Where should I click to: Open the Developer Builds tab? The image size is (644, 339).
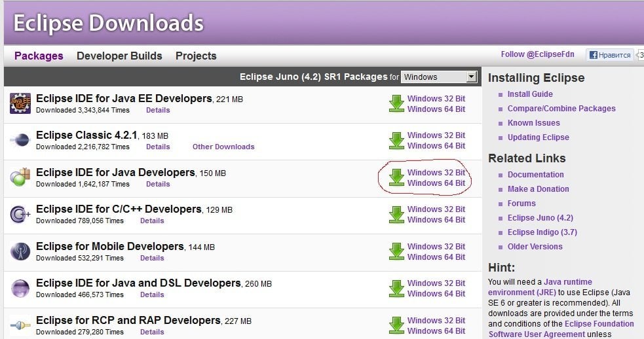click(119, 56)
